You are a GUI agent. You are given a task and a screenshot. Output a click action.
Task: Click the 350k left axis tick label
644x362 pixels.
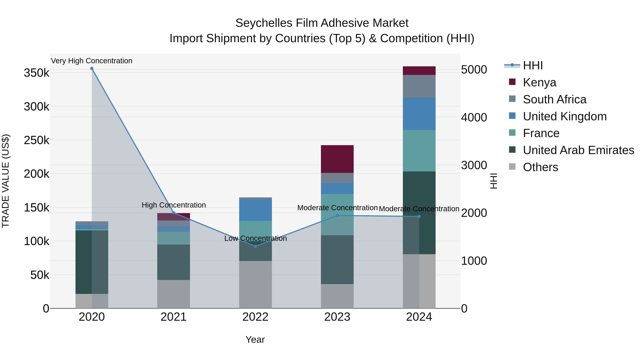click(x=37, y=73)
